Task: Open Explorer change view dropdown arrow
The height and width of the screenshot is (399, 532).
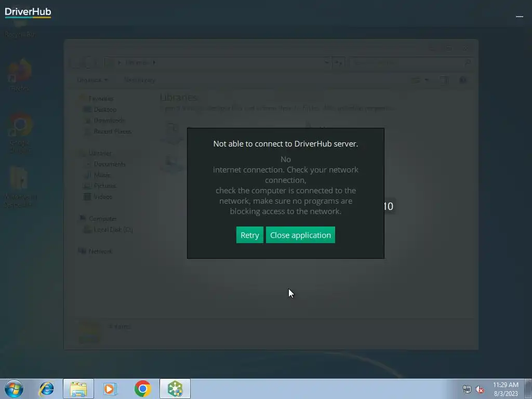Action: (x=427, y=80)
